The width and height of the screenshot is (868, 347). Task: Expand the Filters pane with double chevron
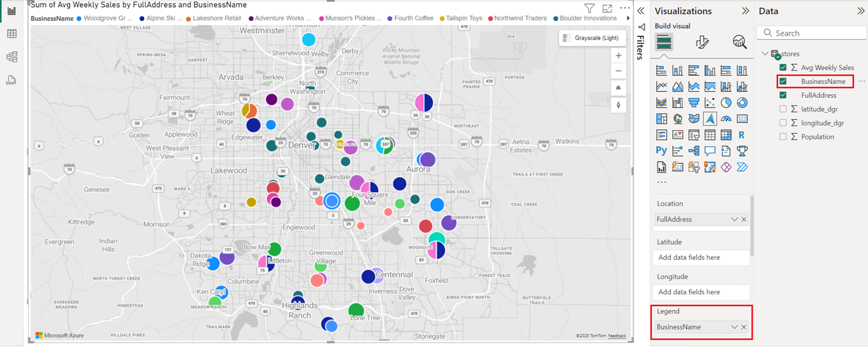pyautogui.click(x=641, y=11)
